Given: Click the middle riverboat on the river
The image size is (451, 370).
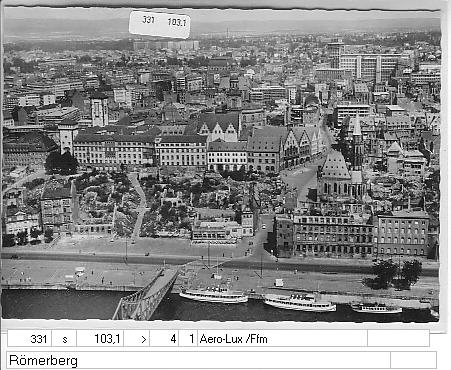Looking at the screenshot, I should coord(300,302).
